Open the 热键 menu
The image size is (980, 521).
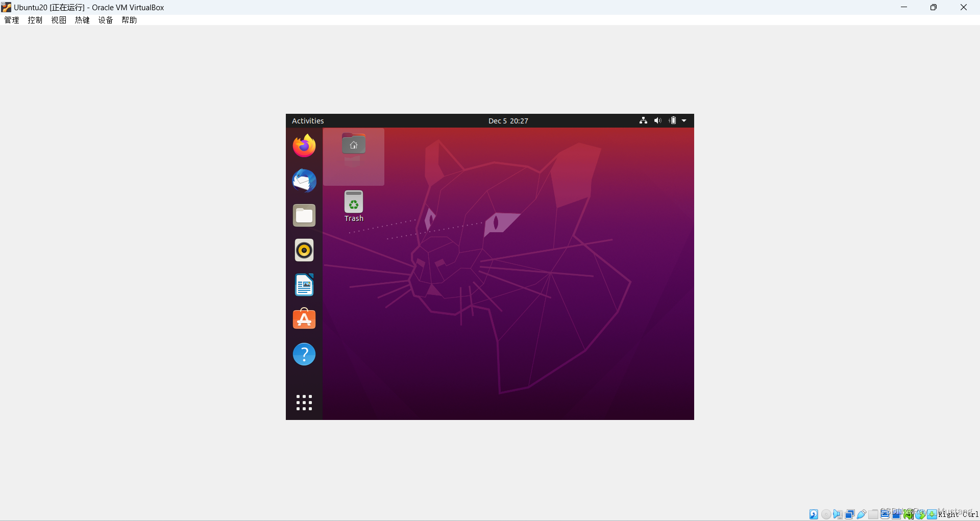point(82,20)
